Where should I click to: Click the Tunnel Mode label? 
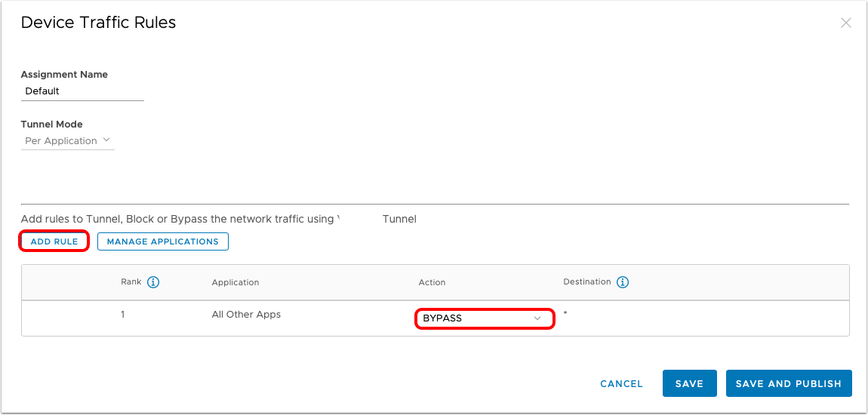coord(51,124)
